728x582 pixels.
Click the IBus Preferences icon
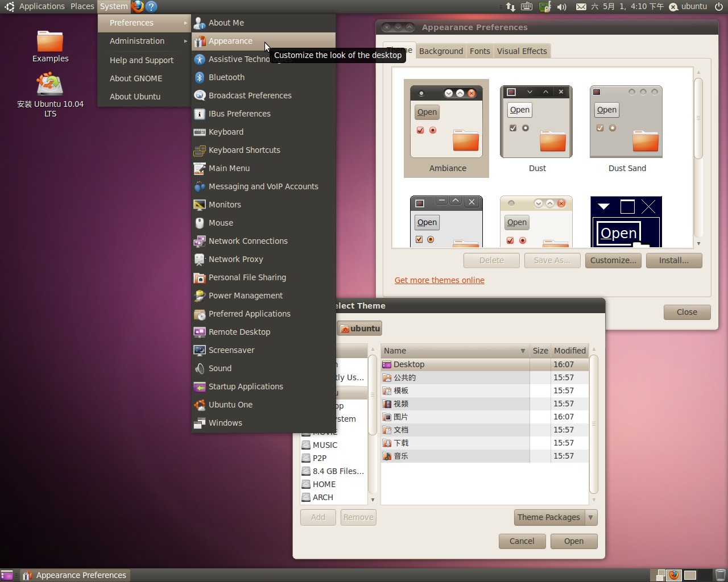[x=200, y=114]
